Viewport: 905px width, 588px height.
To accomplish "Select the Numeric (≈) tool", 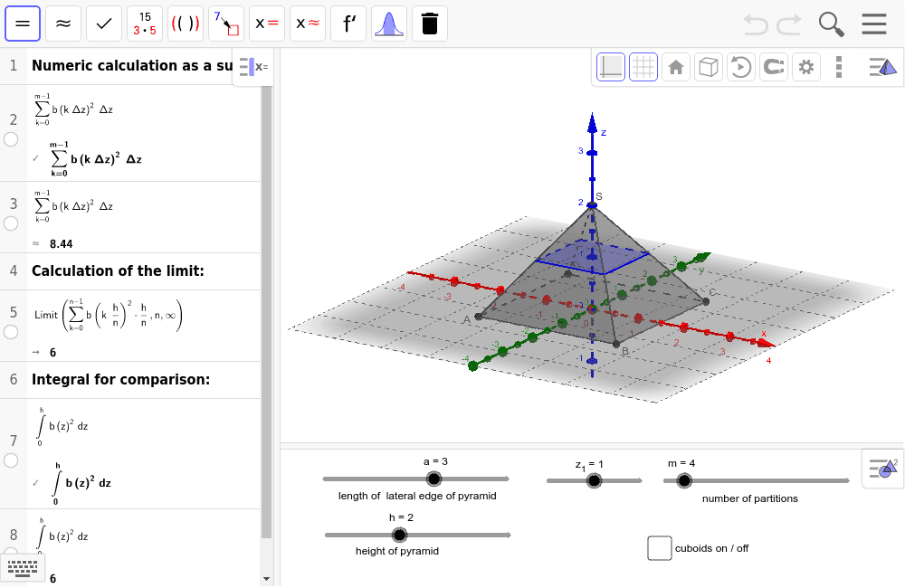I will pyautogui.click(x=63, y=24).
